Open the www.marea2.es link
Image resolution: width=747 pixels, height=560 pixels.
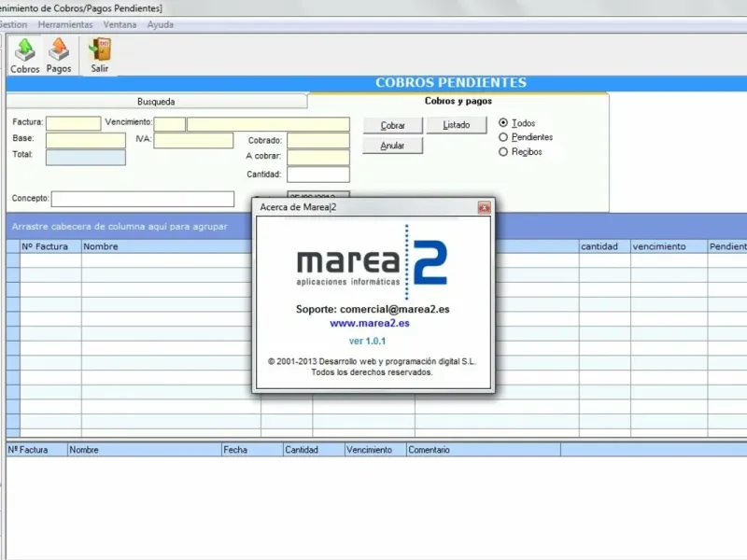click(370, 323)
